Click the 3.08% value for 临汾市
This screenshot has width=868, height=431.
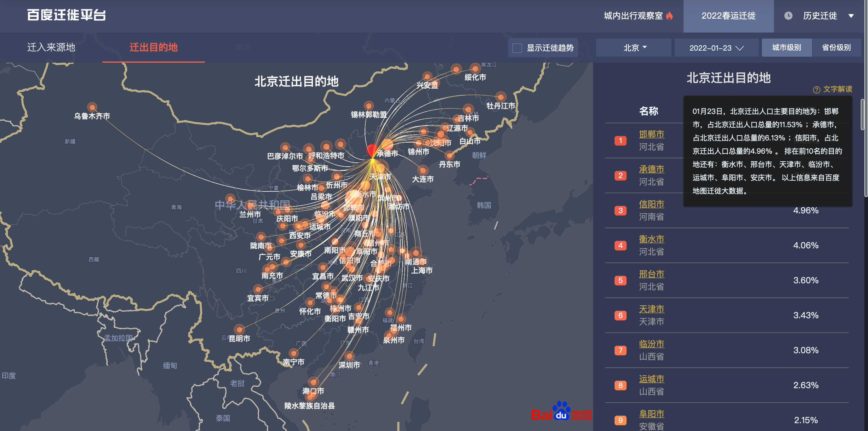point(806,351)
